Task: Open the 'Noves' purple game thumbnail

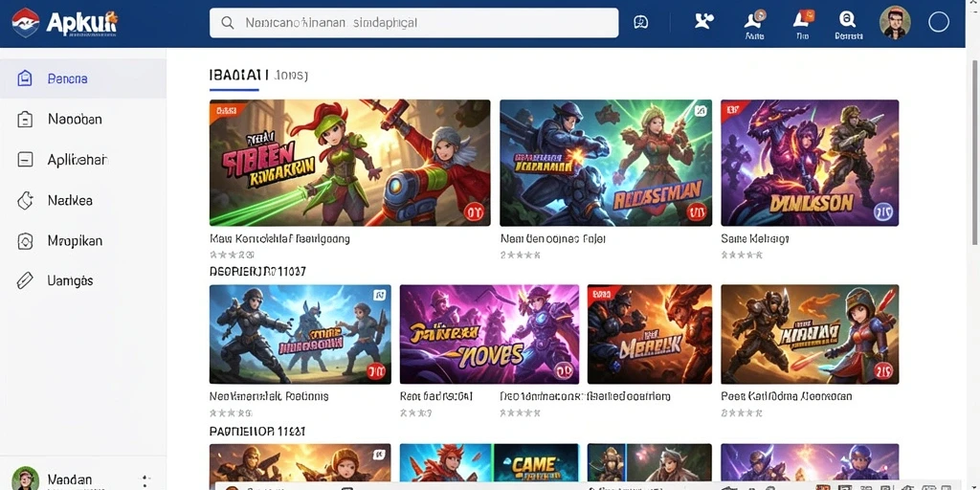Action: (x=489, y=334)
